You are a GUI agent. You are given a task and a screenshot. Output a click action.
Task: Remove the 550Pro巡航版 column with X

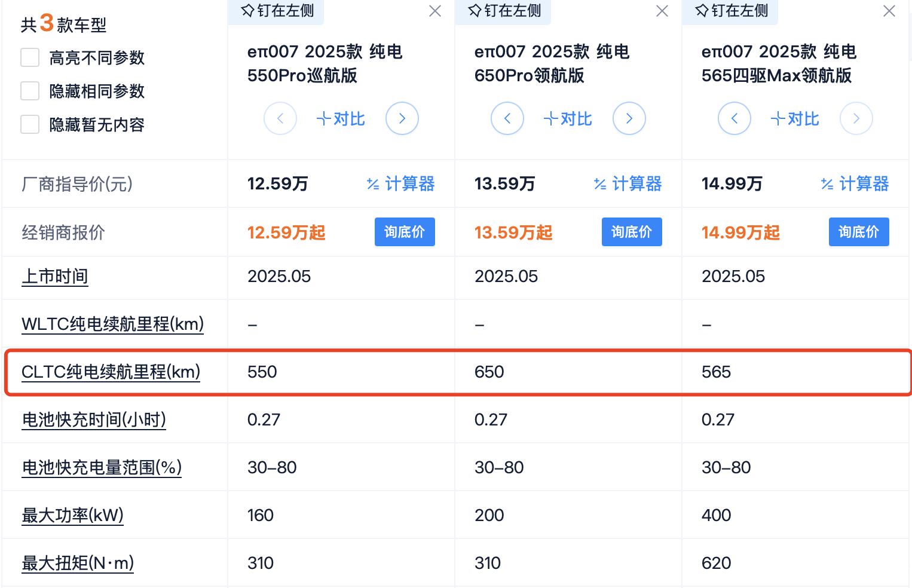click(x=435, y=11)
